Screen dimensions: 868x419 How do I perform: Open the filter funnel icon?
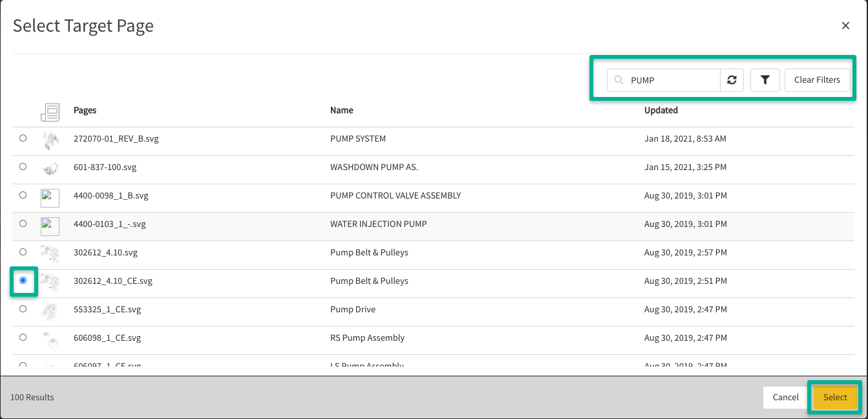click(x=765, y=80)
